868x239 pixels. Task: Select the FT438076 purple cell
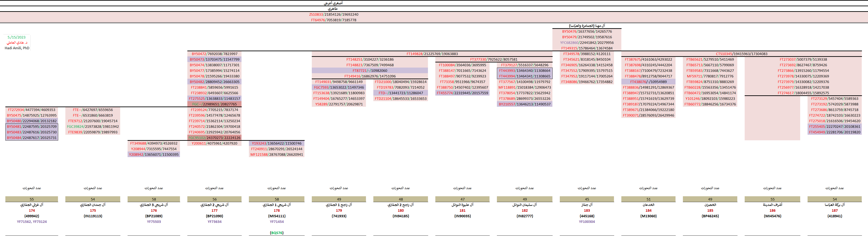[648, 82]
